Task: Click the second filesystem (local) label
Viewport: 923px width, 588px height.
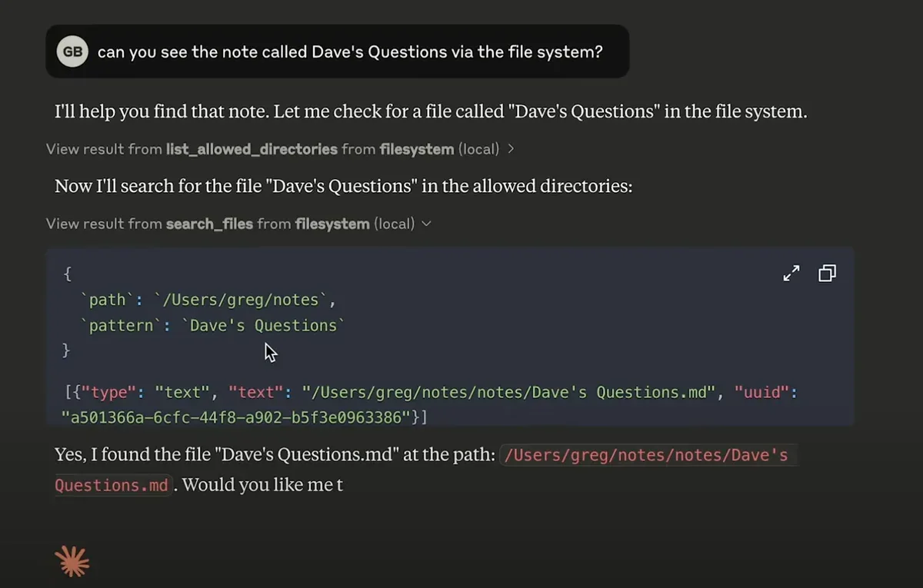Action: pyautogui.click(x=355, y=224)
